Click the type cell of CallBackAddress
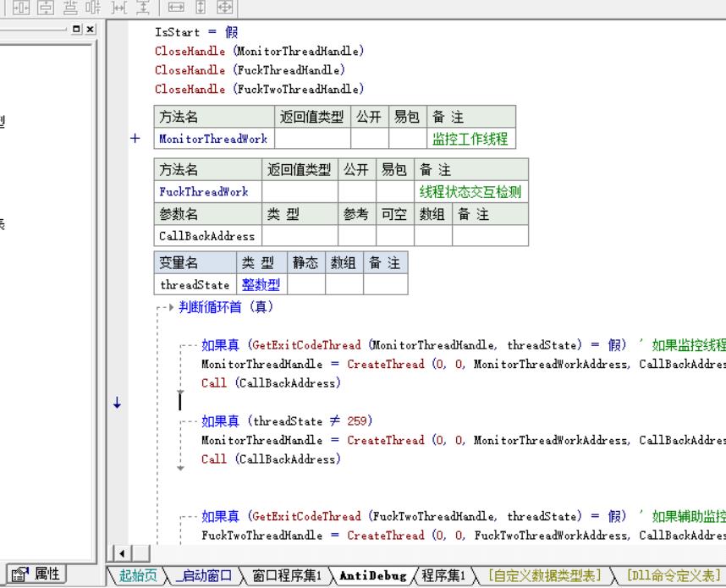Screen dimensions: 726x588 [x=300, y=236]
